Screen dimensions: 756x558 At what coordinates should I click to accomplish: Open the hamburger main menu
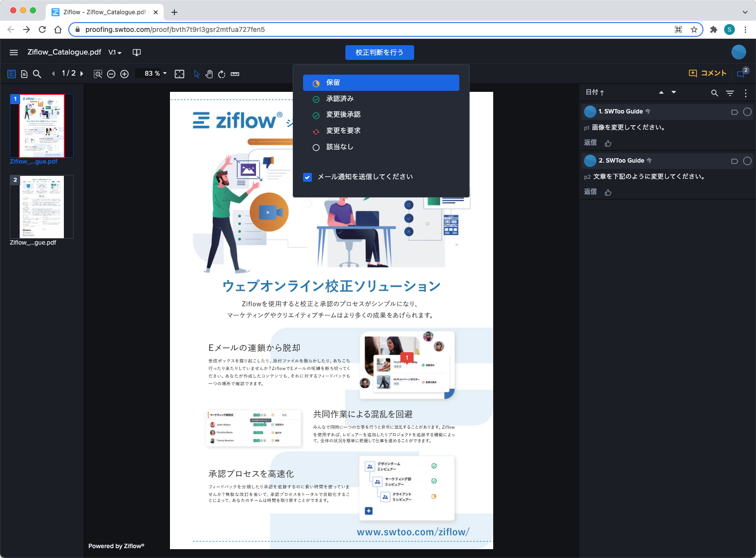pos(14,53)
